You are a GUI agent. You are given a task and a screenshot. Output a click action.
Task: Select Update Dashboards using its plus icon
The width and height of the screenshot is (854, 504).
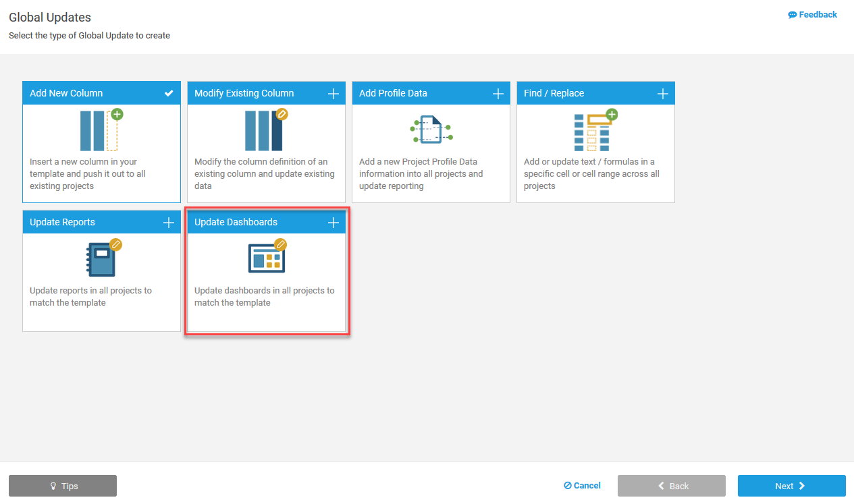[333, 222]
